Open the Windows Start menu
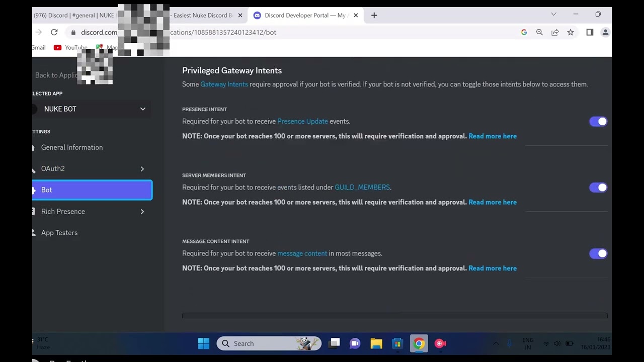Screen dimensions: 644x362 (204, 343)
